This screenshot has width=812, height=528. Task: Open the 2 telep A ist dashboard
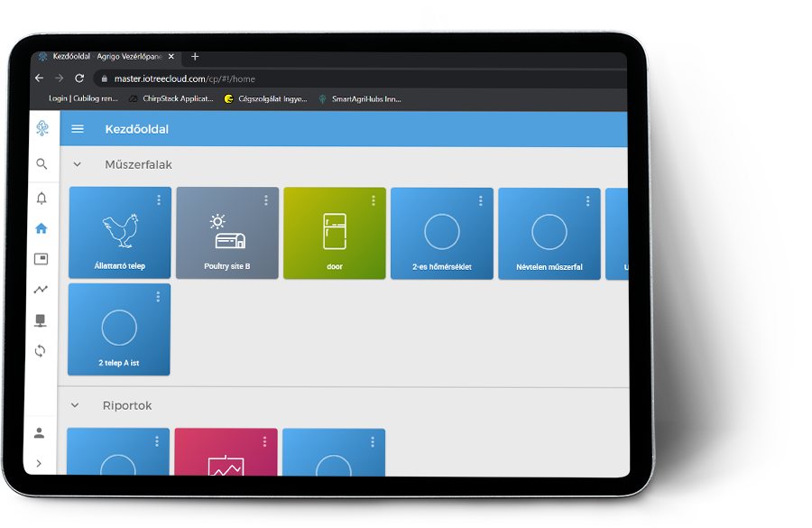pyautogui.click(x=119, y=329)
